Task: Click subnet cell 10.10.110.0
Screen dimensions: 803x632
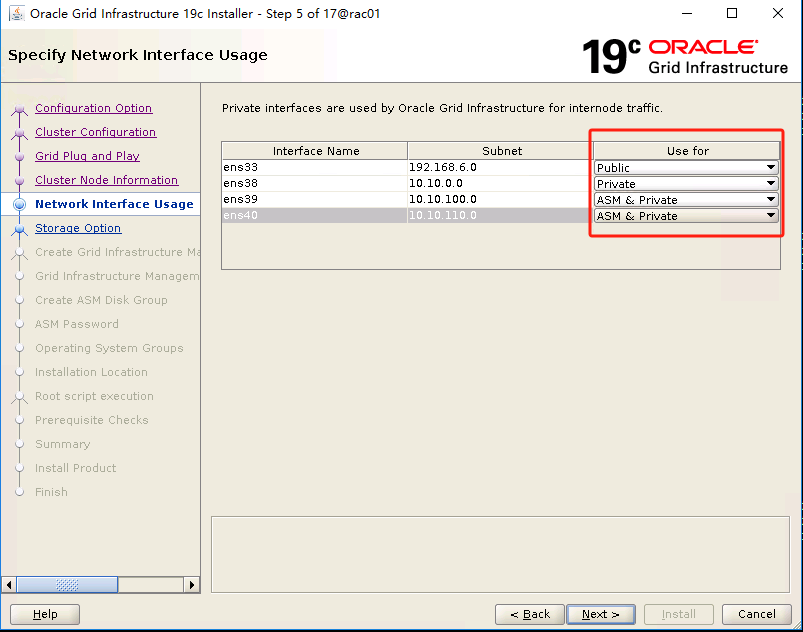Action: (500, 215)
